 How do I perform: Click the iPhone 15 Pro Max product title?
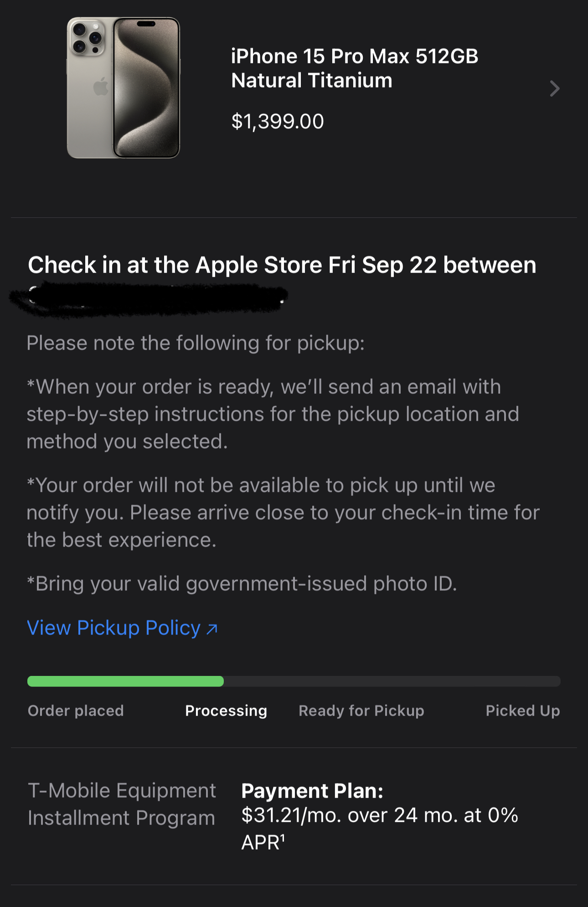click(354, 68)
